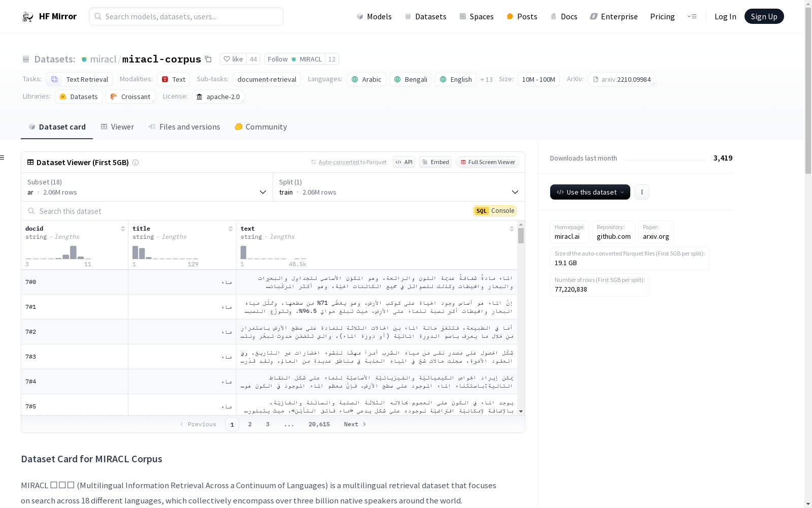Open Pricing page

662,16
